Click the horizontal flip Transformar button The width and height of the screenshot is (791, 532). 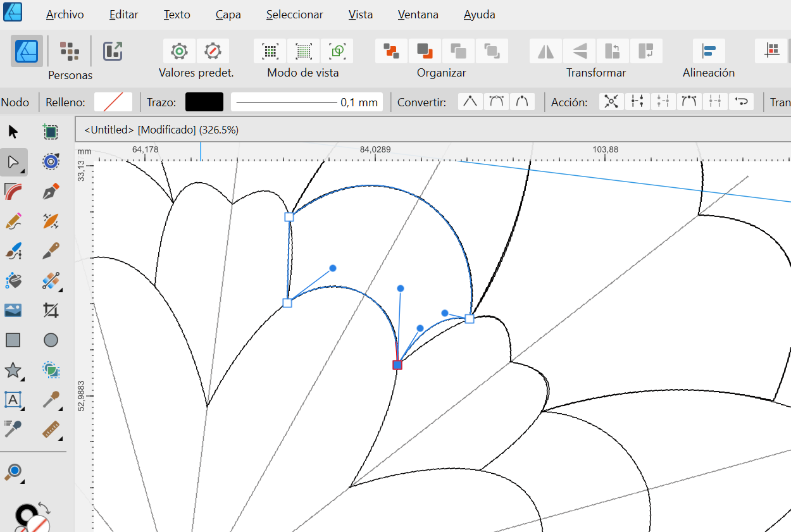(545, 51)
